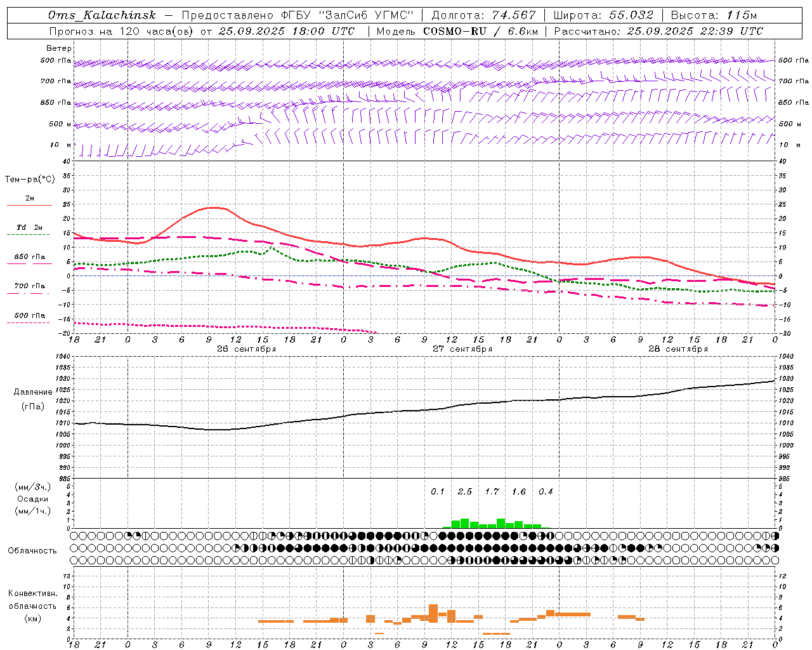Click the 1.7 precipitation total
The width and height of the screenshot is (812, 650).
pos(492,491)
